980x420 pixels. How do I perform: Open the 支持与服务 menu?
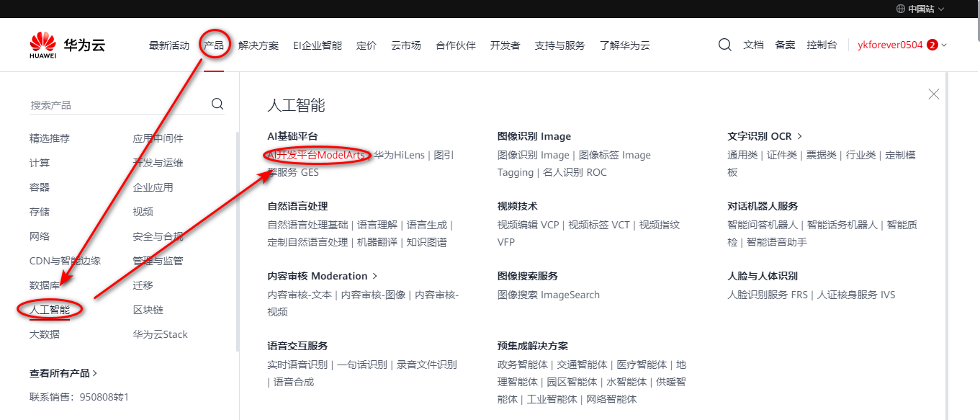pyautogui.click(x=560, y=45)
